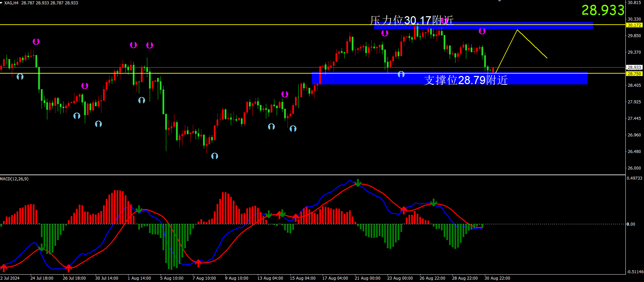Click the leftmost magenta down-arrow sell signal
The image size is (644, 282).
[x=36, y=42]
